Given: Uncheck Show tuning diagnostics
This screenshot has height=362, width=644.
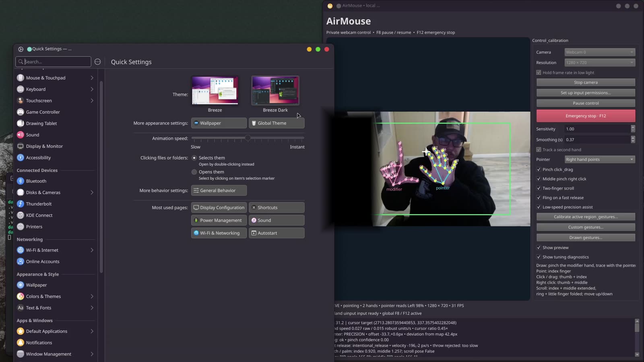Looking at the screenshot, I should [x=539, y=257].
